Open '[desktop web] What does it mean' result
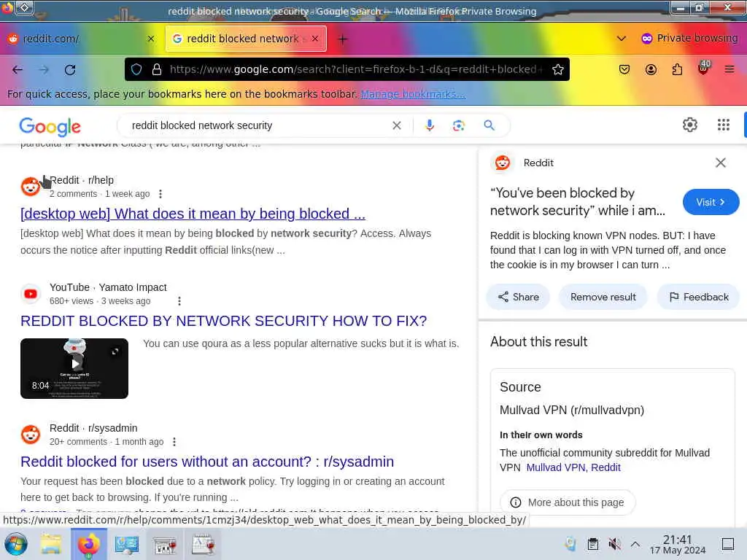This screenshot has width=747, height=560. 193,214
